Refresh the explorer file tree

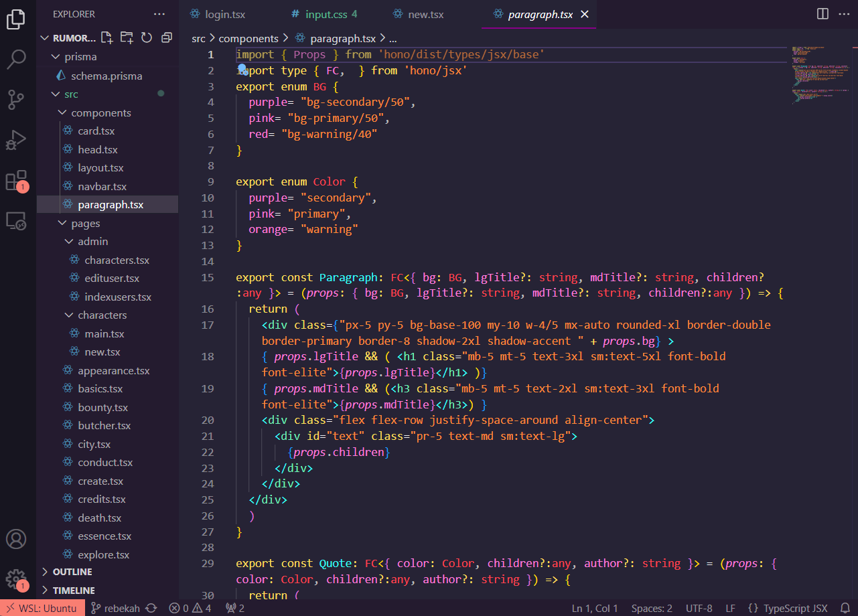point(147,37)
